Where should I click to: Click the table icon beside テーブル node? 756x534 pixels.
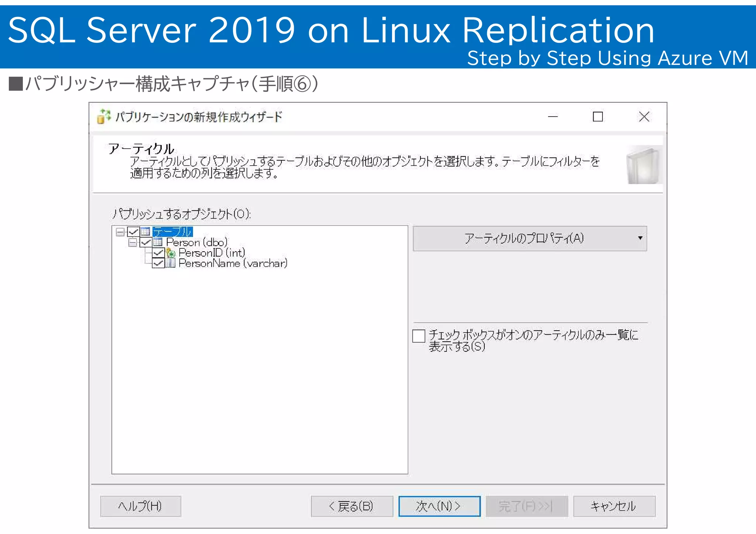coord(145,232)
